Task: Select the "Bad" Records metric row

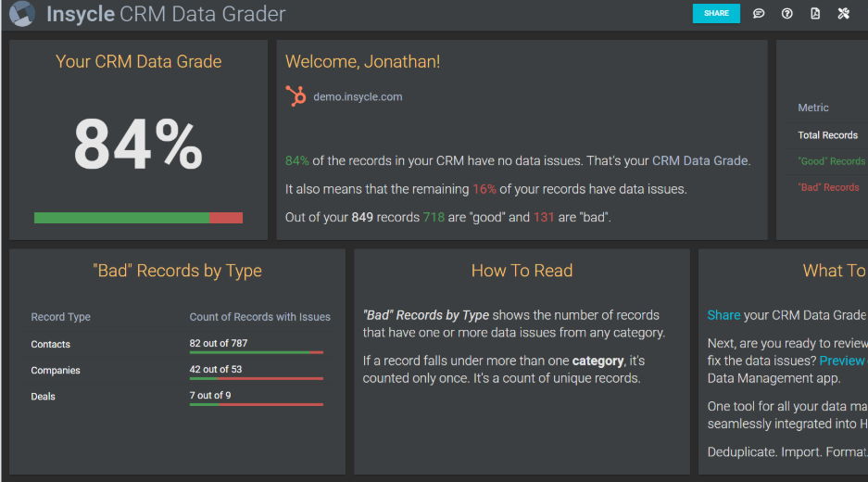Action: (828, 187)
